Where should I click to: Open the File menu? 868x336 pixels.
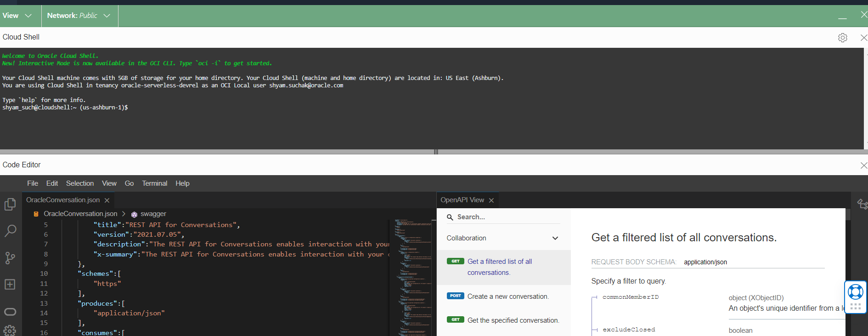click(x=33, y=183)
